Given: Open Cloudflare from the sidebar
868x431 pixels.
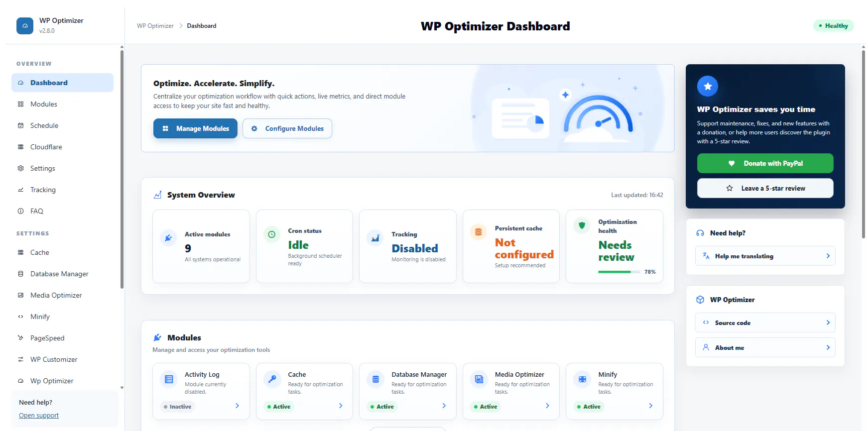Looking at the screenshot, I should point(62,147).
